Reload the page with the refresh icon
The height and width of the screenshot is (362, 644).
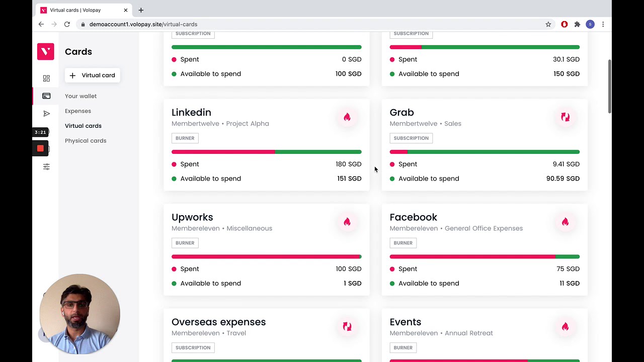tap(67, 24)
